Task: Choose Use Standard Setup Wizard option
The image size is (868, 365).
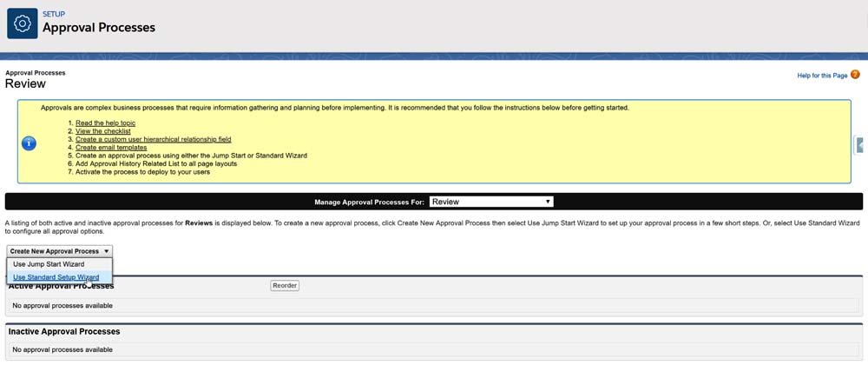Action: pyautogui.click(x=56, y=277)
